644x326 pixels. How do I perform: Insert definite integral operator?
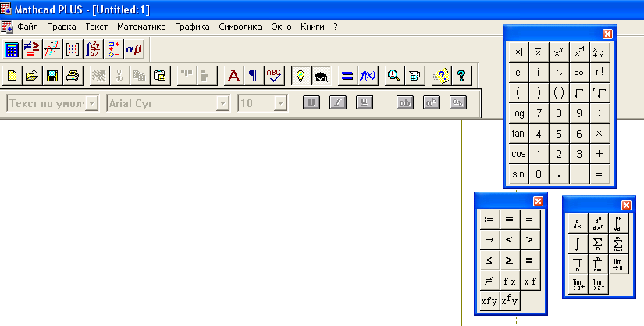click(617, 224)
